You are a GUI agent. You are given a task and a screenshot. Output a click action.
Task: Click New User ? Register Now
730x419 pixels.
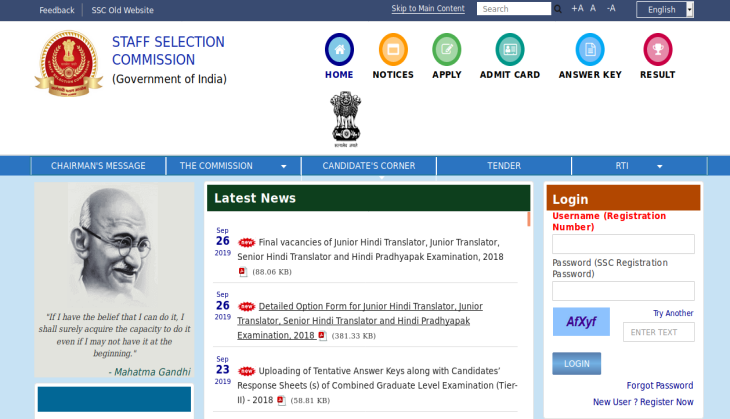tap(643, 402)
